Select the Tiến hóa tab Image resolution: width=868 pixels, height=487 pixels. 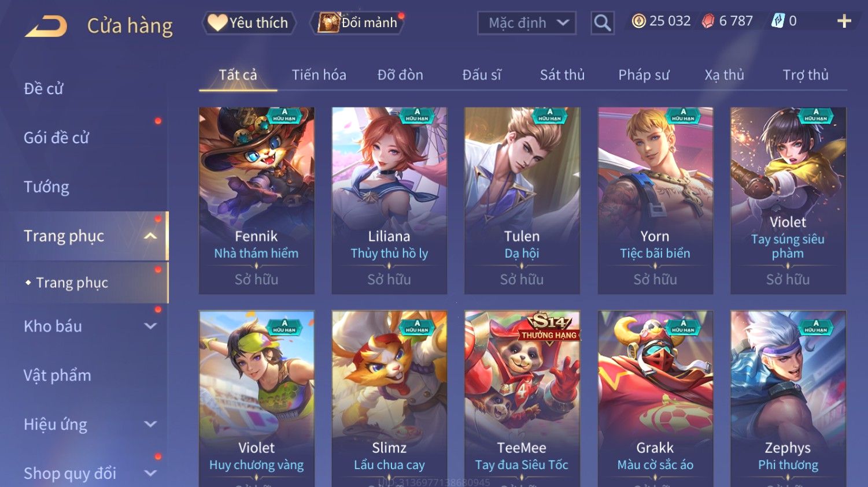319,75
